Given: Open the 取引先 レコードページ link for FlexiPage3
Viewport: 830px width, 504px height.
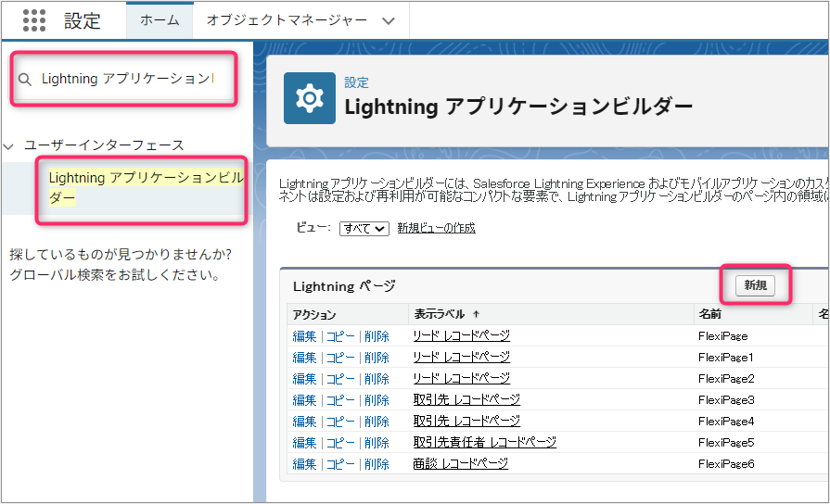Looking at the screenshot, I should coord(466,400).
